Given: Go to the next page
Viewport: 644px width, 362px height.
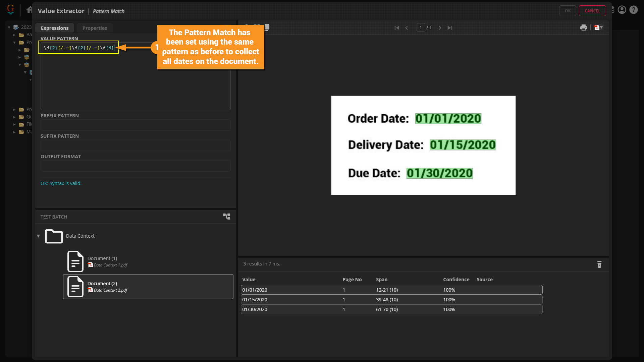Looking at the screenshot, I should pos(440,28).
